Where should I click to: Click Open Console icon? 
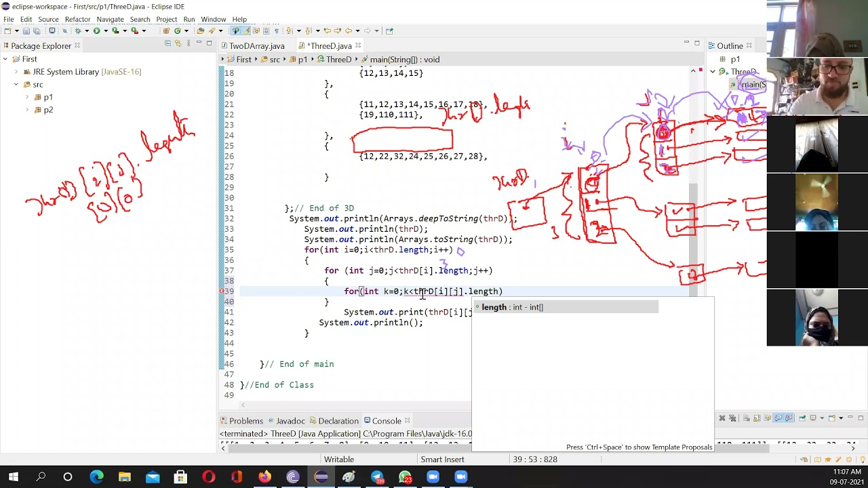832,418
